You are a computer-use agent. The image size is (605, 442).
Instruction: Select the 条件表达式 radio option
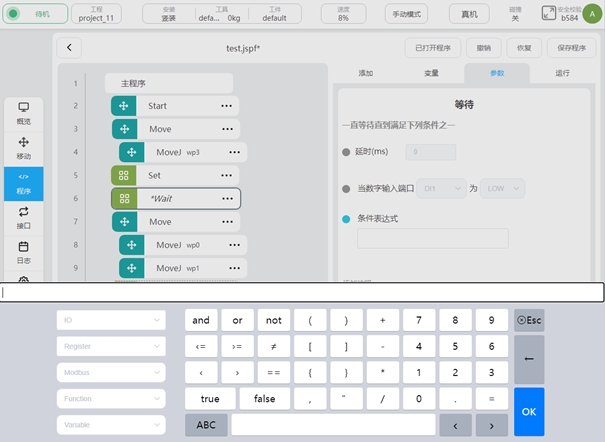coord(347,219)
